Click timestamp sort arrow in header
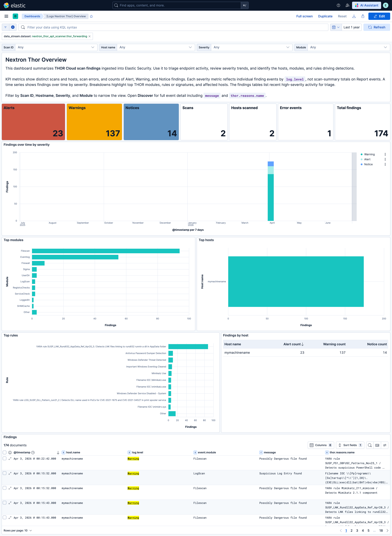This screenshot has width=392, height=536. 58,452
